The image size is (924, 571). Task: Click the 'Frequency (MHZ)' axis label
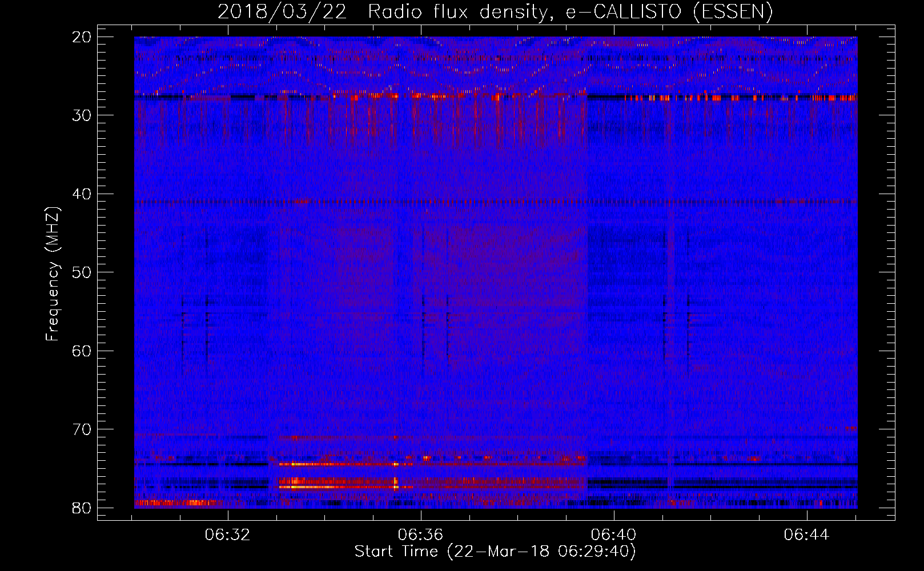53,274
